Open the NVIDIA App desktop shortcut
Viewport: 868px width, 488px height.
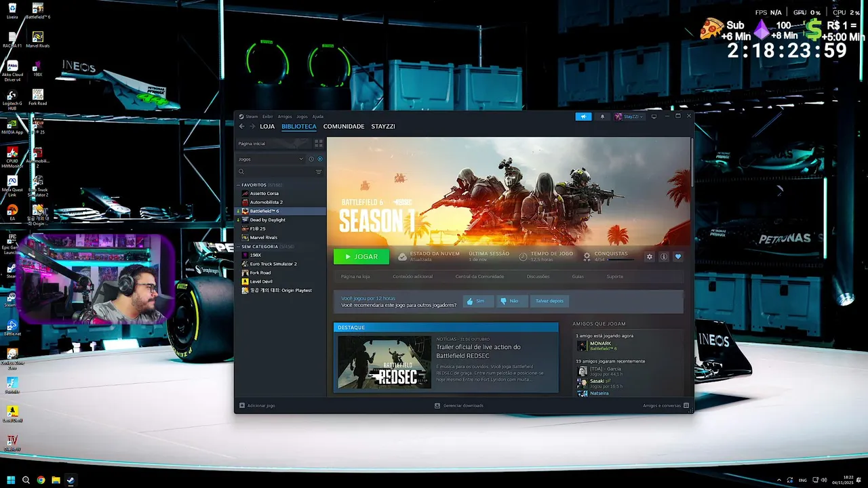coord(12,127)
